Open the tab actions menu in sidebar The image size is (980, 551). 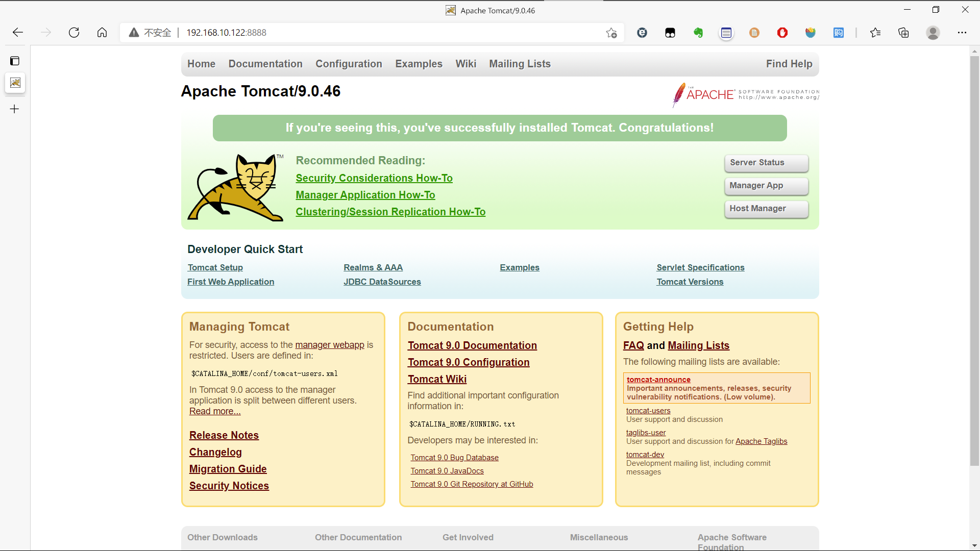click(x=15, y=61)
